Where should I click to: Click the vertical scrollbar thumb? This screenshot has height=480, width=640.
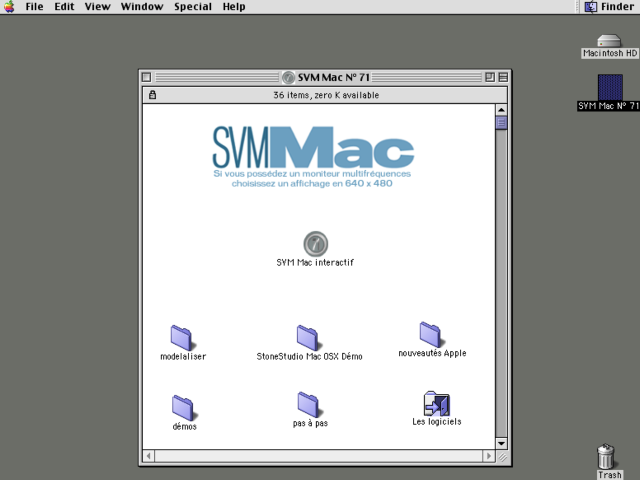tap(501, 123)
